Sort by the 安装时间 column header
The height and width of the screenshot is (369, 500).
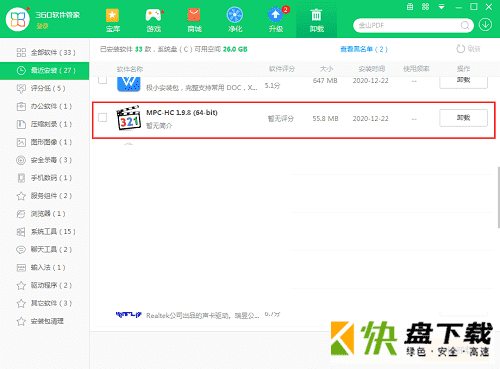(372, 69)
